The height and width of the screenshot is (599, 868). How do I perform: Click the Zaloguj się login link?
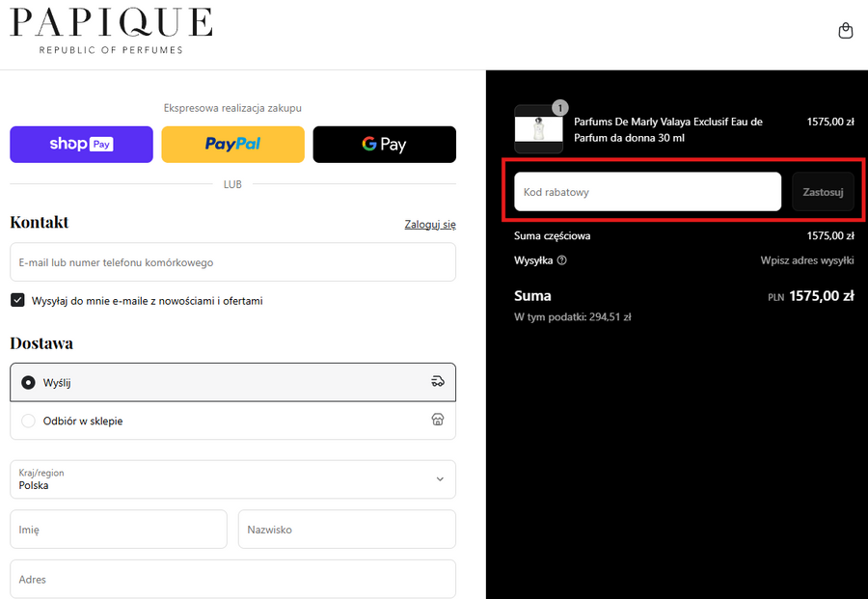tap(430, 224)
